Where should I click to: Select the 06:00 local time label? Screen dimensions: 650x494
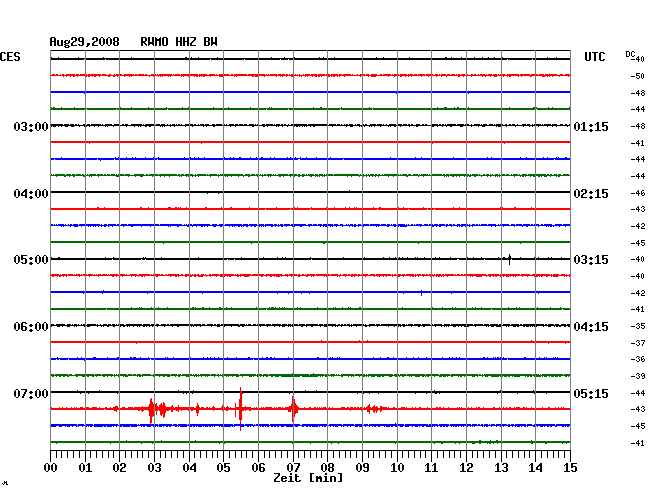(x=31, y=327)
